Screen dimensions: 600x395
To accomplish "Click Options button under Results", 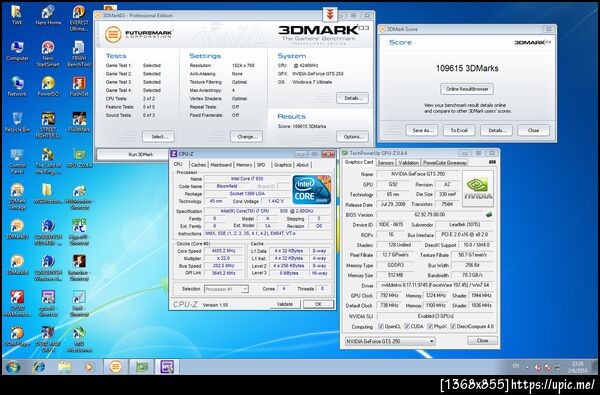I will 352,136.
